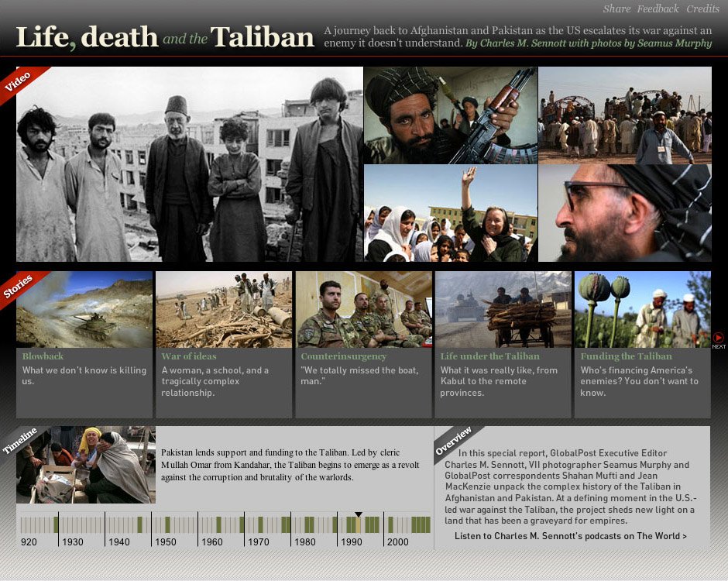Screen dimensions: 728x581
Task: Click the Timeline ribbon label
Action: tap(19, 440)
